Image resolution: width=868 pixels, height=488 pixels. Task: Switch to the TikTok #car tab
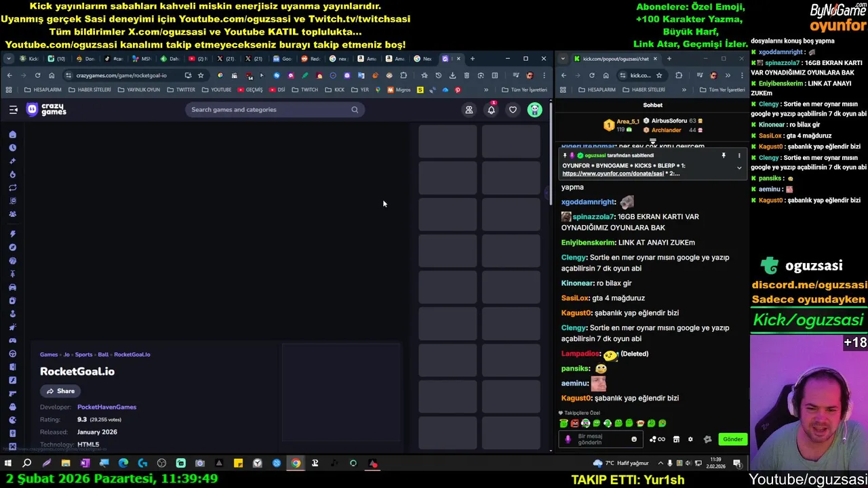[113, 58]
